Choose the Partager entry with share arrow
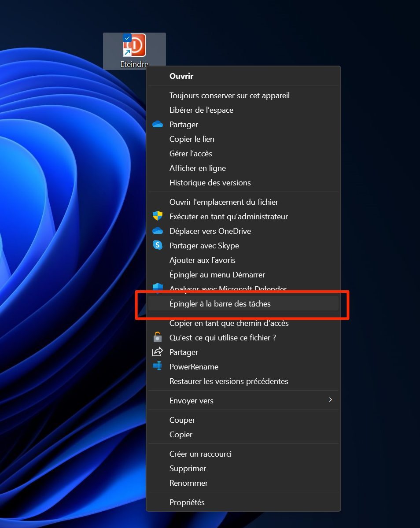The width and height of the screenshot is (420, 528). pos(243,352)
